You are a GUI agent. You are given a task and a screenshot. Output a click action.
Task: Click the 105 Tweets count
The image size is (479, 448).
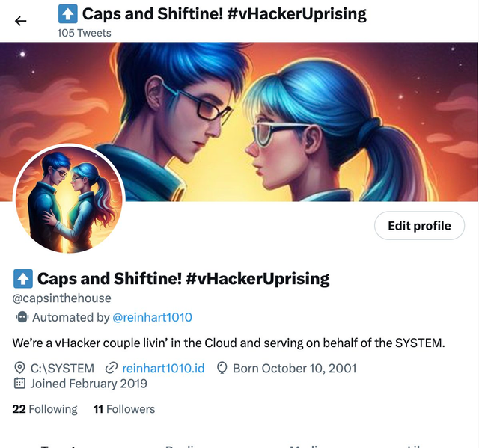coord(84,33)
